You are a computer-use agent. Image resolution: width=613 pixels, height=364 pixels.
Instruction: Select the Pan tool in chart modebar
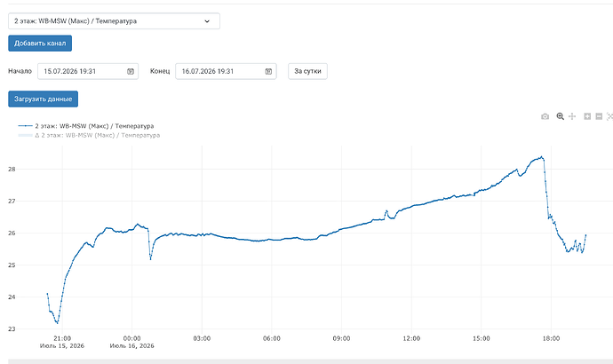(572, 116)
